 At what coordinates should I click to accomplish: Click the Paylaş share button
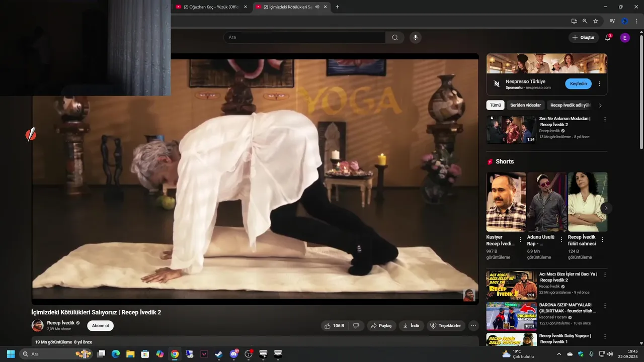coord(381,326)
